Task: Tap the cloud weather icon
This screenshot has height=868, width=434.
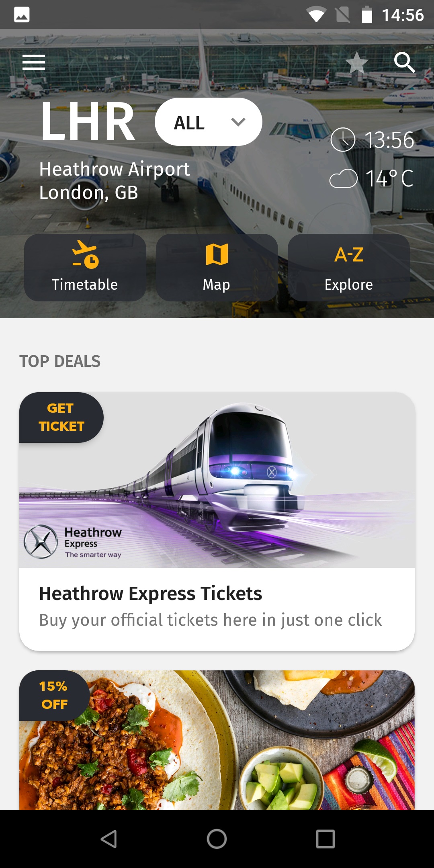Action: tap(344, 178)
